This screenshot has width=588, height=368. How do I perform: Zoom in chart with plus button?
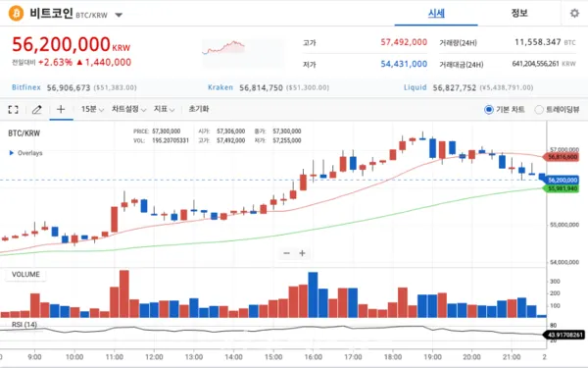tap(302, 253)
